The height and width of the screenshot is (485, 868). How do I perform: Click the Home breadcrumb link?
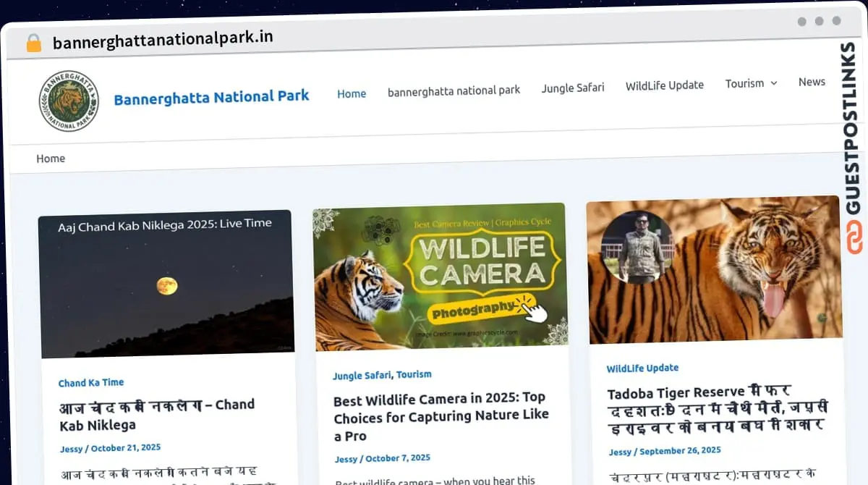(51, 159)
